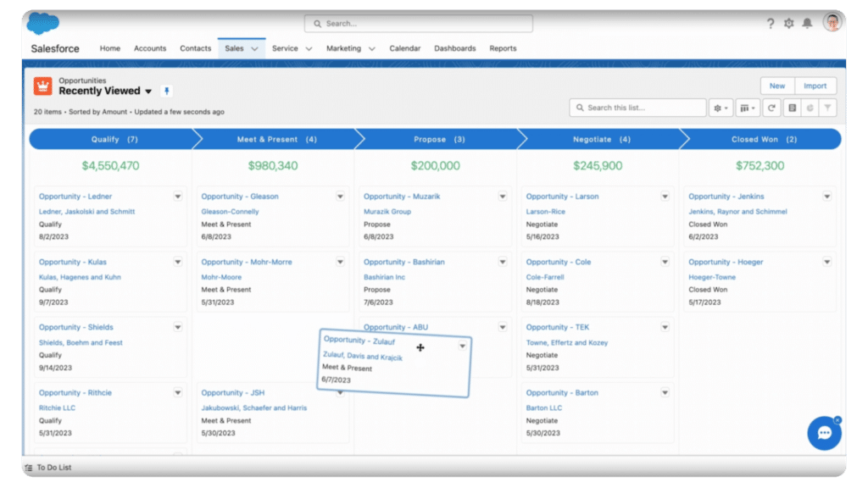Open the Opportunity - Ledner card actions dropdown
This screenshot has height=488, width=868.
178,196
